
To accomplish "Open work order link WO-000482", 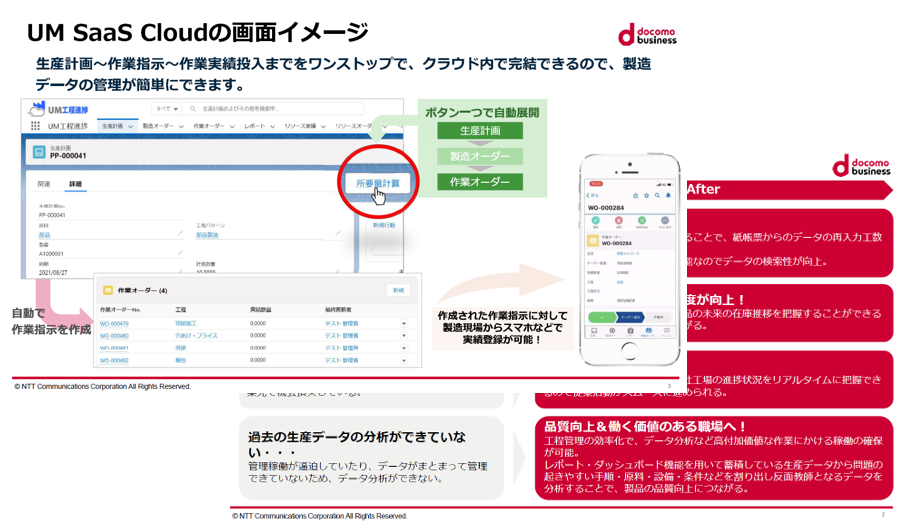I will (114, 360).
